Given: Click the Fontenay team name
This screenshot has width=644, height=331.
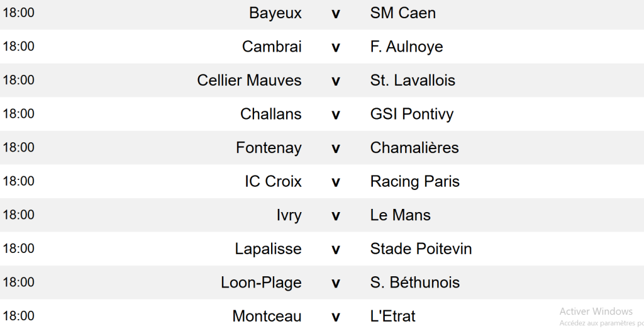Looking at the screenshot, I should [269, 148].
